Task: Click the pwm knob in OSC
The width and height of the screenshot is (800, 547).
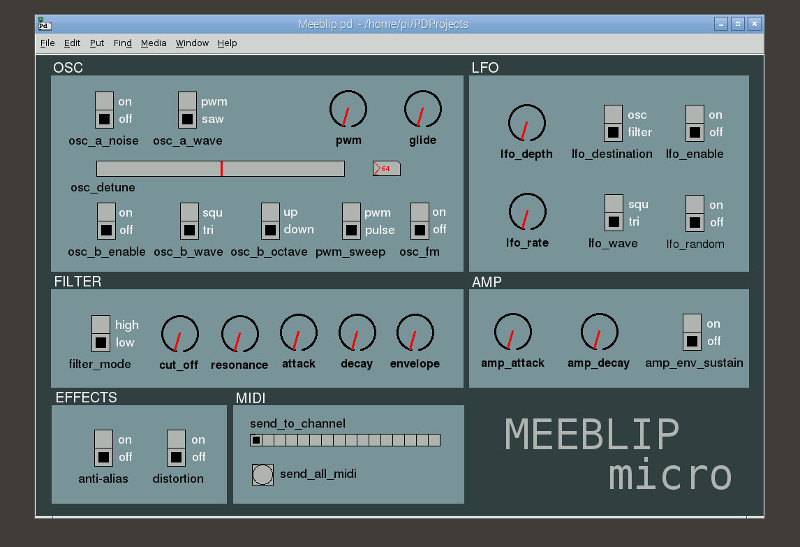Action: [x=348, y=108]
